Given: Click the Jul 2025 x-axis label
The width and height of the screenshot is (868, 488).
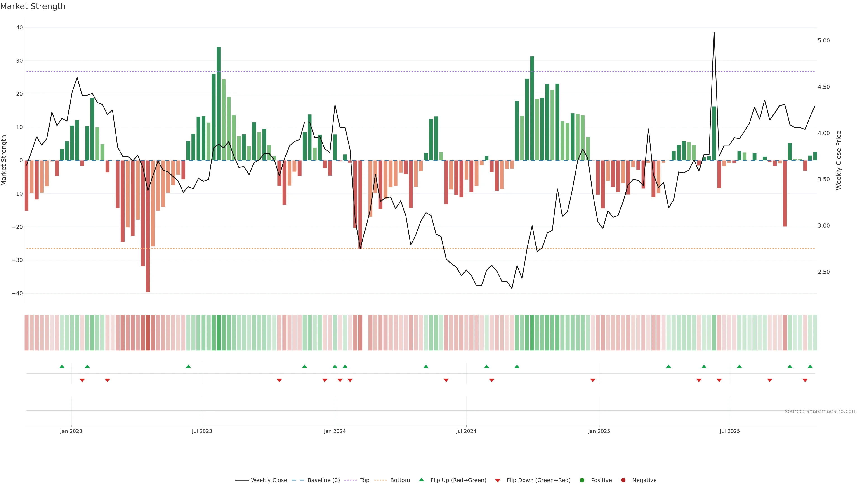Looking at the screenshot, I should pos(729,431).
